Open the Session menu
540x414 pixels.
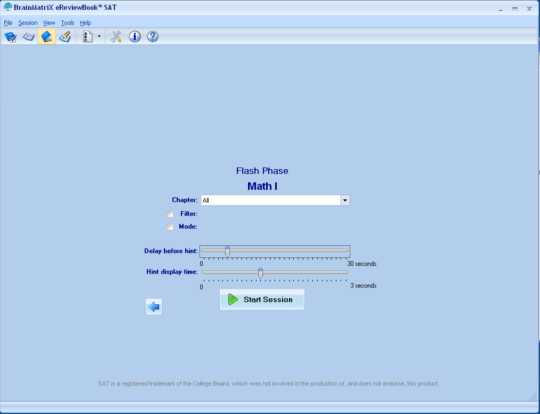[28, 23]
